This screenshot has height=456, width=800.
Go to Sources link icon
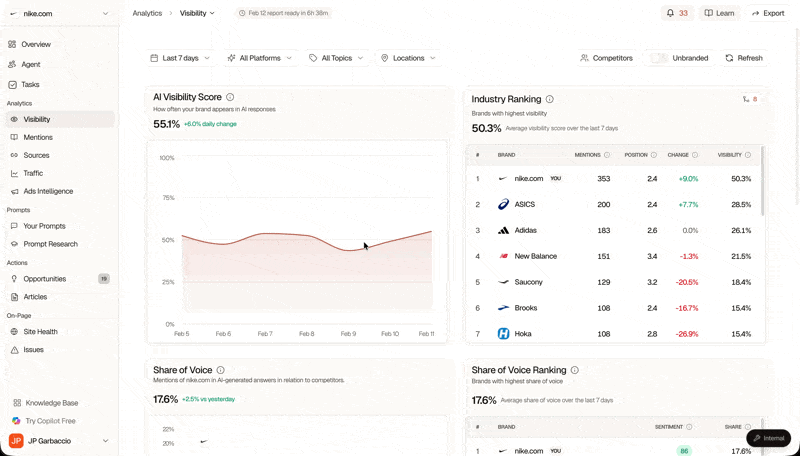pos(14,155)
